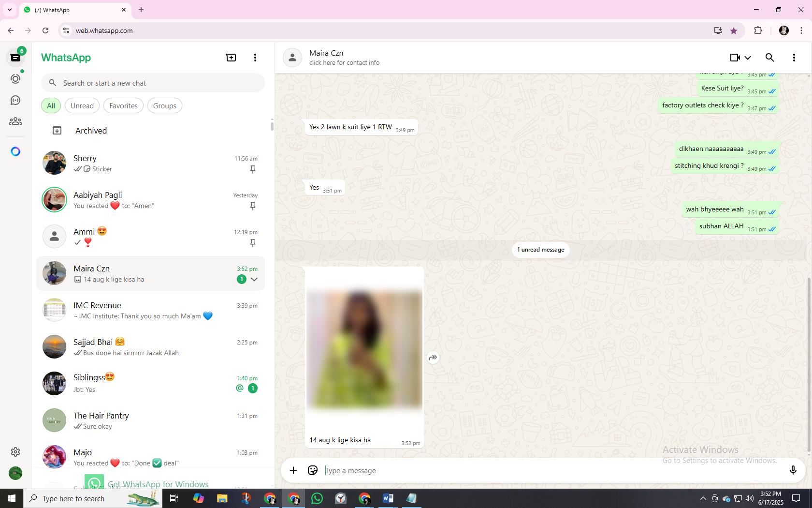Click the conversation pane scrollbar

tap(809, 365)
